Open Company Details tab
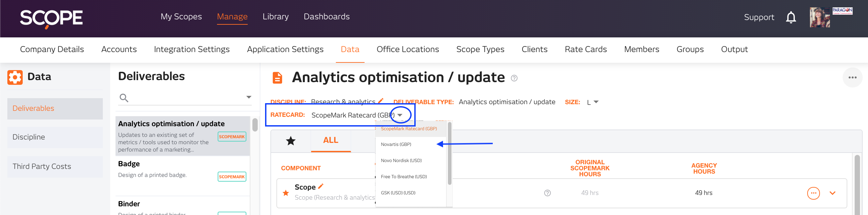 pyautogui.click(x=52, y=49)
